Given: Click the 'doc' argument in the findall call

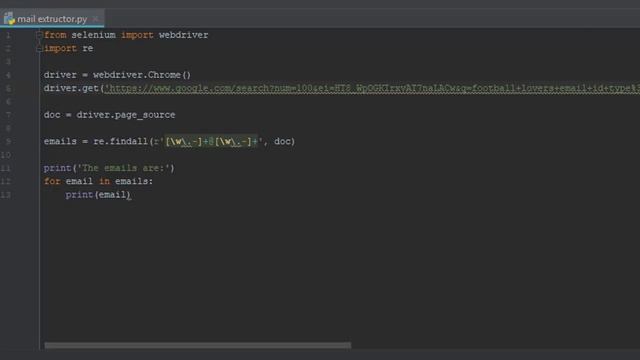Looking at the screenshot, I should tap(282, 142).
